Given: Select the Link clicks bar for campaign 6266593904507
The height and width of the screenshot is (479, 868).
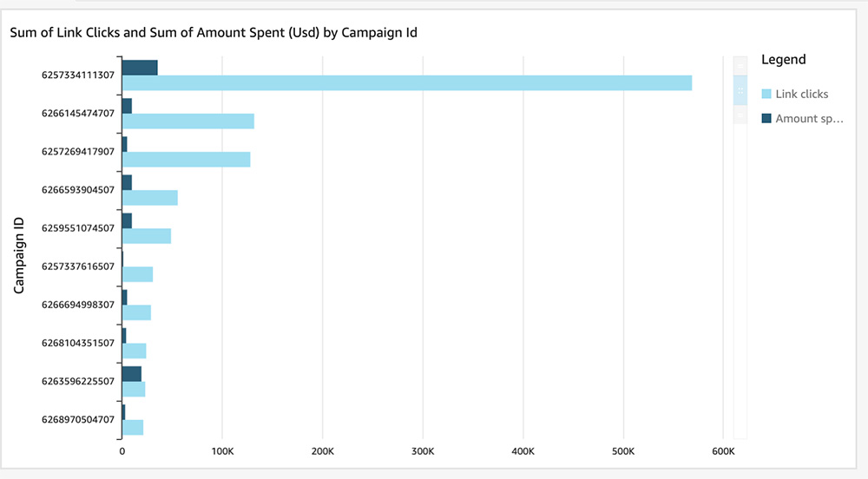Looking at the screenshot, I should (x=149, y=198).
